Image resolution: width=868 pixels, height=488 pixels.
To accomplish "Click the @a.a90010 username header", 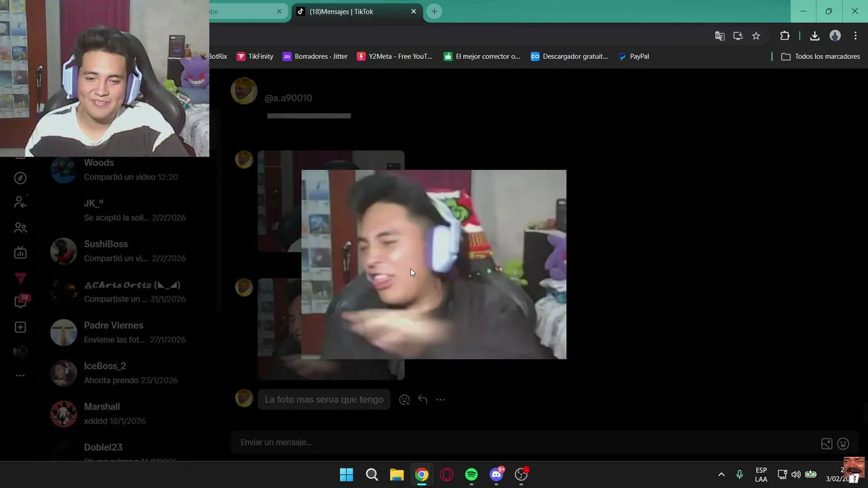I will [x=288, y=98].
